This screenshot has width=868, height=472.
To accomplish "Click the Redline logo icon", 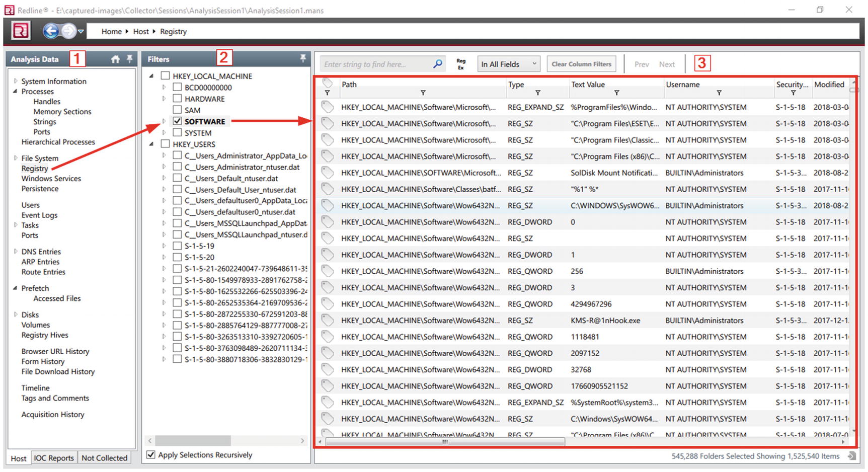I will click(x=21, y=31).
